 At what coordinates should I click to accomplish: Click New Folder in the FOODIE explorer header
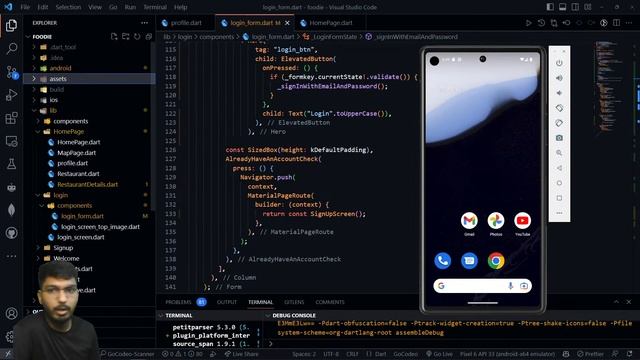pos(126,37)
